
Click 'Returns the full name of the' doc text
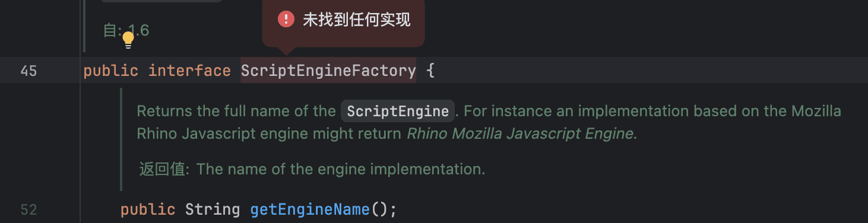236,111
